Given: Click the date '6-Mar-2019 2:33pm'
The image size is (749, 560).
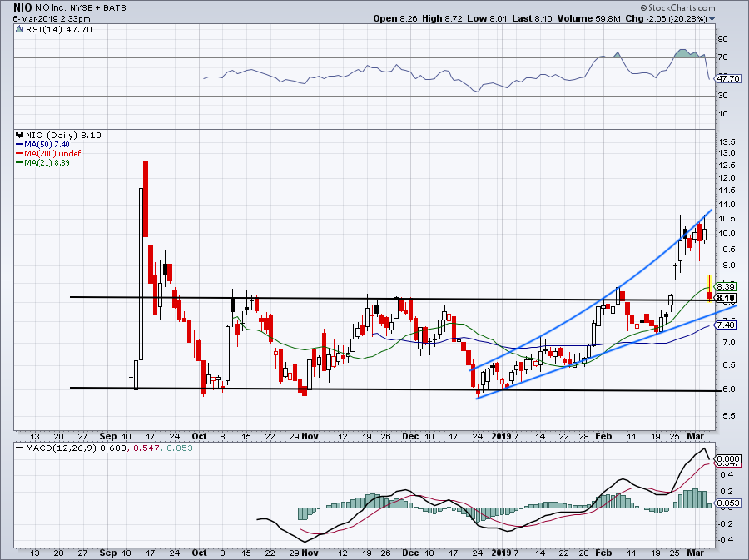Looking at the screenshot, I should click(52, 18).
